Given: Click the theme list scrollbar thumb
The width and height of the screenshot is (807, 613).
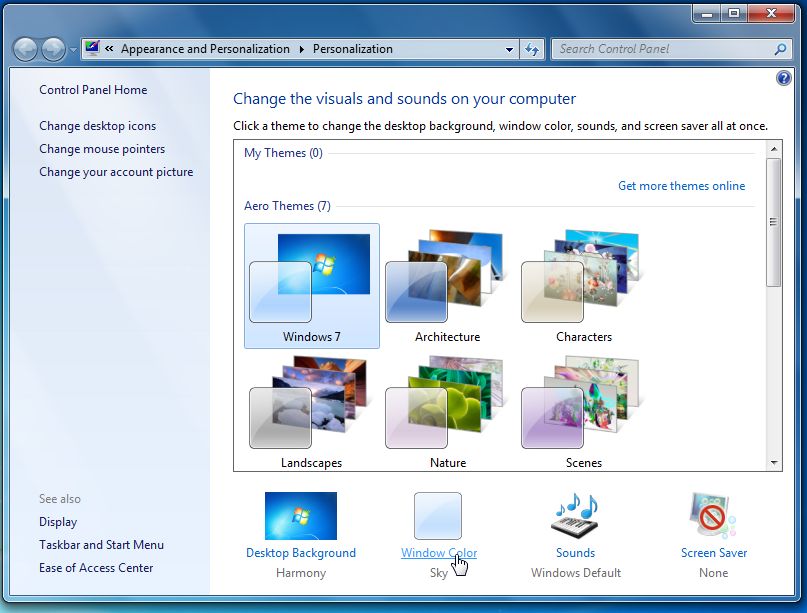Looking at the screenshot, I should [x=774, y=222].
